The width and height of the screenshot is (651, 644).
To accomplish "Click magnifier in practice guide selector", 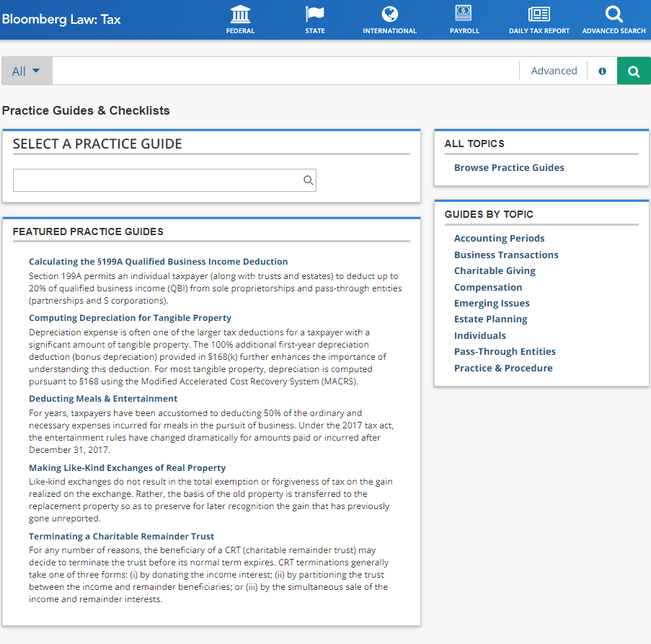I will pos(308,181).
